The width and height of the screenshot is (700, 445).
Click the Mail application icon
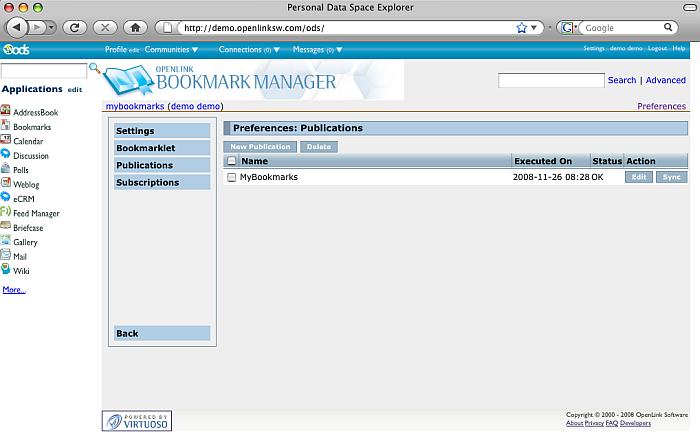[x=6, y=256]
